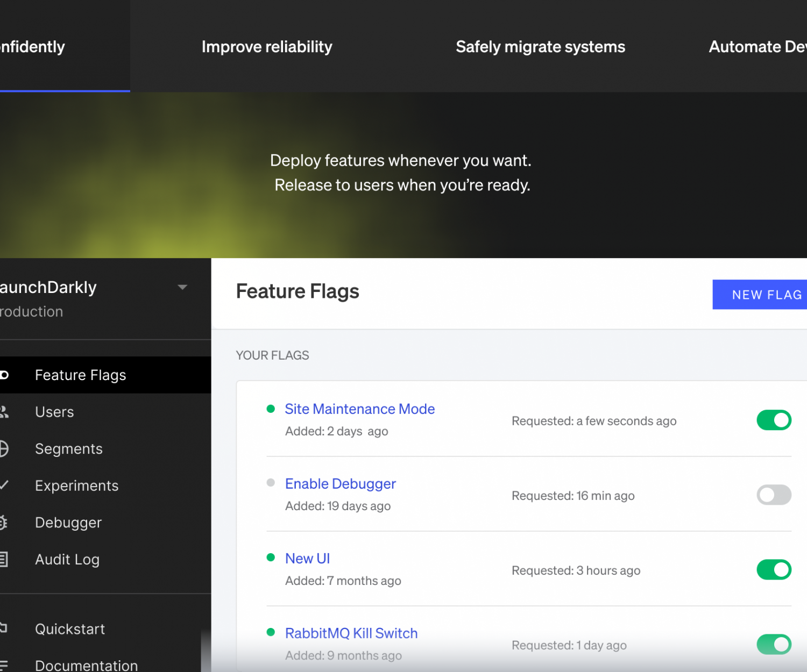This screenshot has width=807, height=672.
Task: Open the RabbitMQ Kill Switch flag link
Action: [351, 633]
